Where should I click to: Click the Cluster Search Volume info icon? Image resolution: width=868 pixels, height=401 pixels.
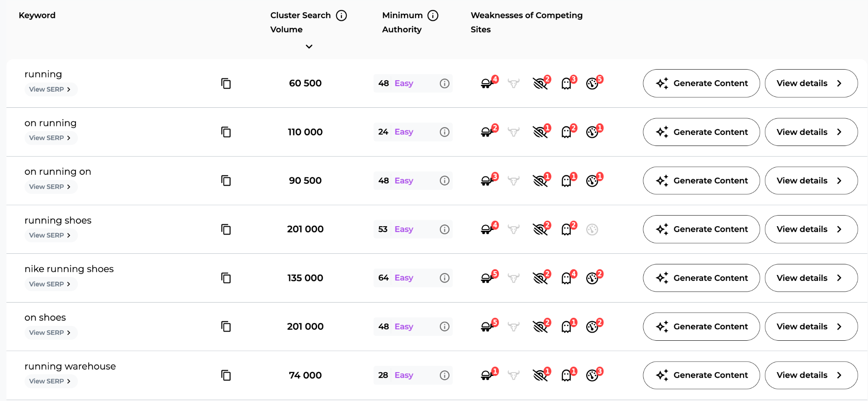[341, 16]
